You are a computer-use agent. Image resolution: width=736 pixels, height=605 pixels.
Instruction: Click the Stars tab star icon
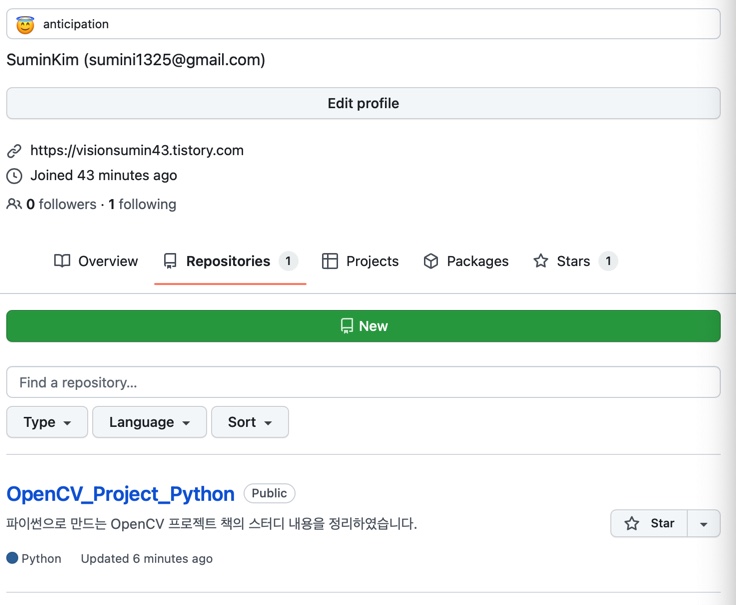541,260
